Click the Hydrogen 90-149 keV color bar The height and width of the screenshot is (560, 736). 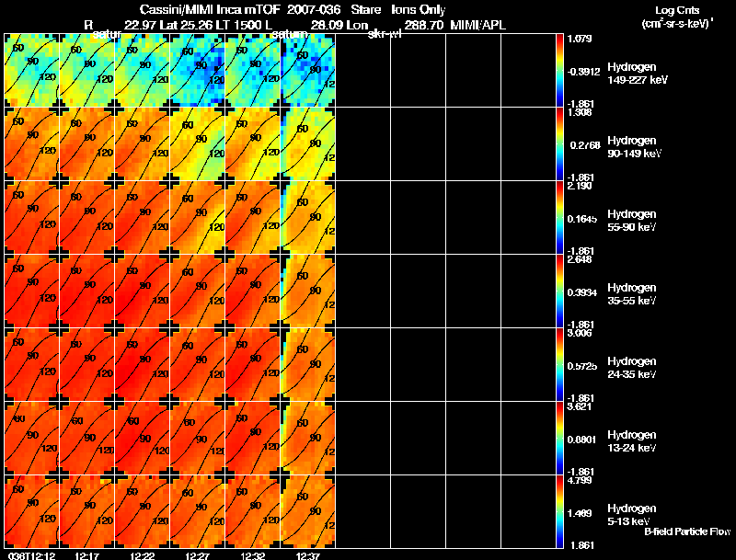(x=559, y=144)
